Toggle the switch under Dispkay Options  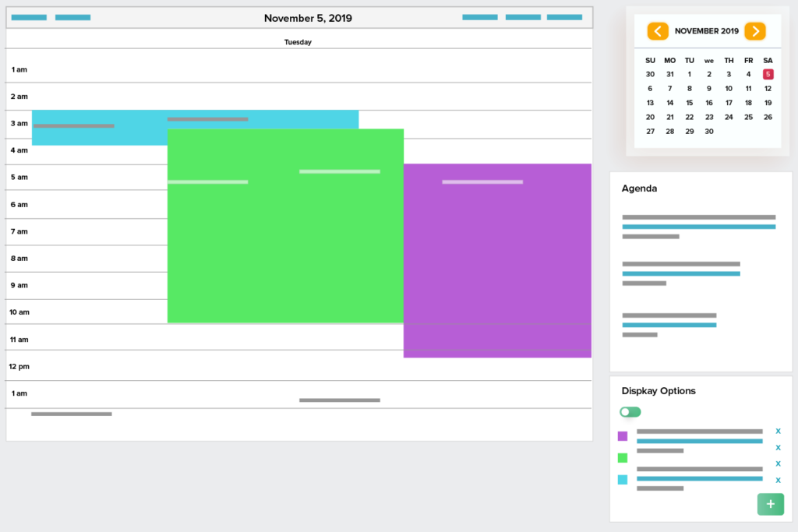click(630, 411)
